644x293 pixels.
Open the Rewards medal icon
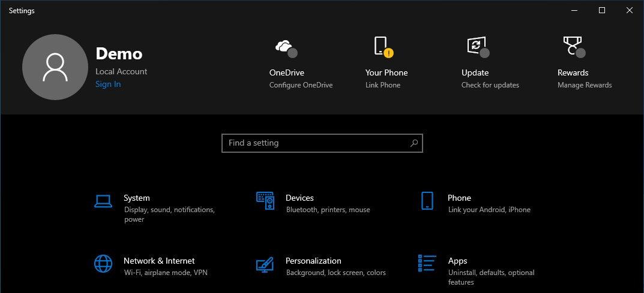point(574,47)
